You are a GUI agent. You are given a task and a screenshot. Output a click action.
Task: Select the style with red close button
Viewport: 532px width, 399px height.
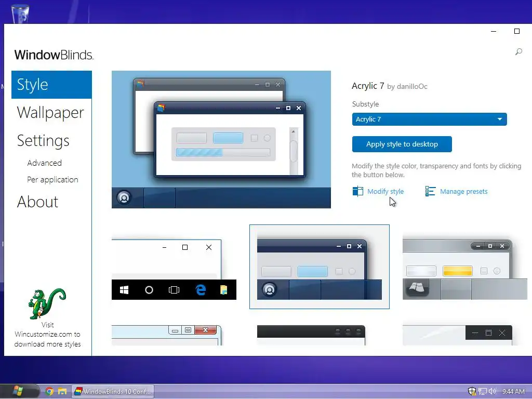coord(167,334)
